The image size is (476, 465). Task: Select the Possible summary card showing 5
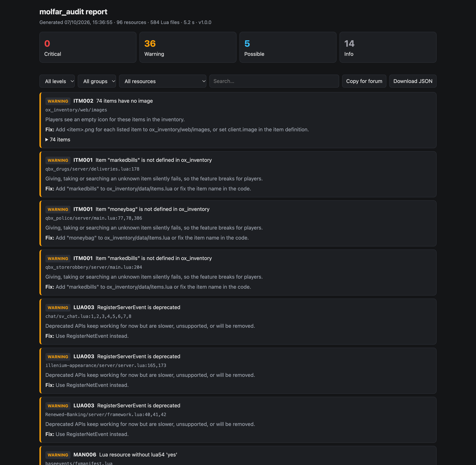[x=288, y=47]
